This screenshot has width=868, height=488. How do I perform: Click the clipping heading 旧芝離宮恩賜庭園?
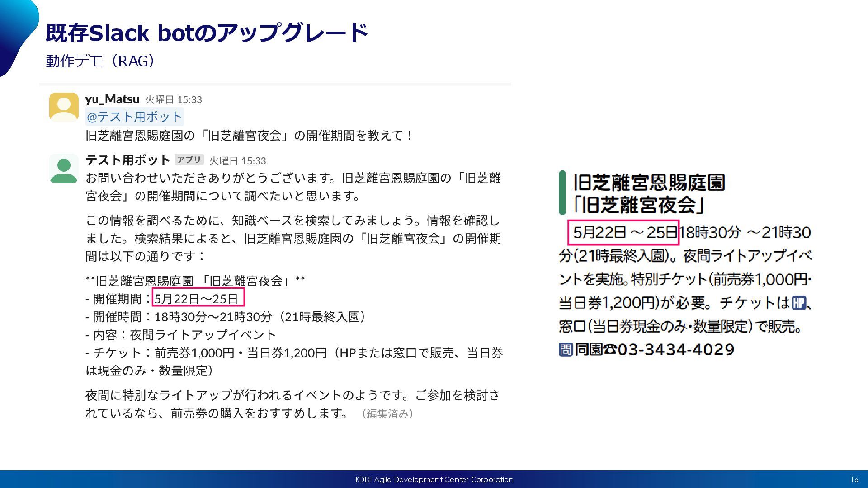click(x=649, y=183)
